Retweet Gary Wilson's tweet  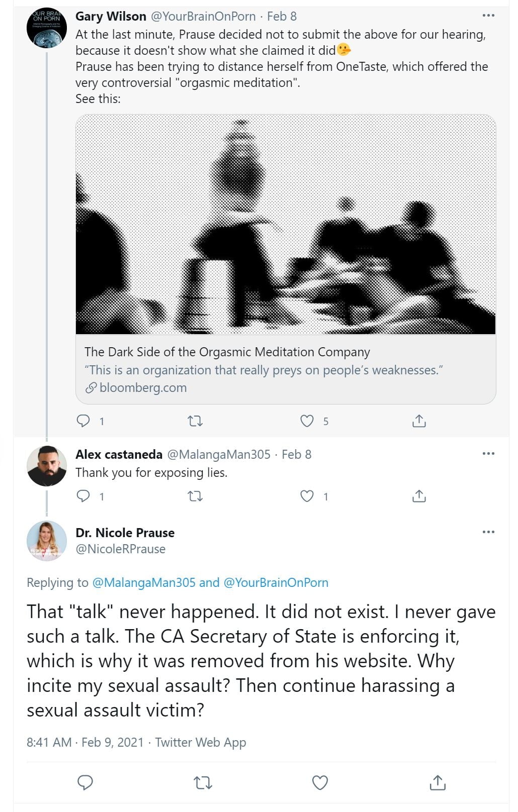click(x=195, y=421)
